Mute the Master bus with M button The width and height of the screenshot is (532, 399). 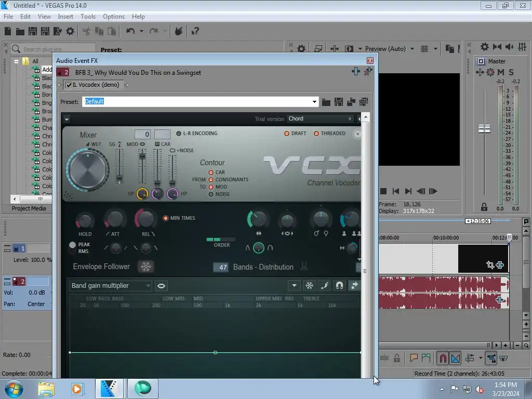click(501, 72)
